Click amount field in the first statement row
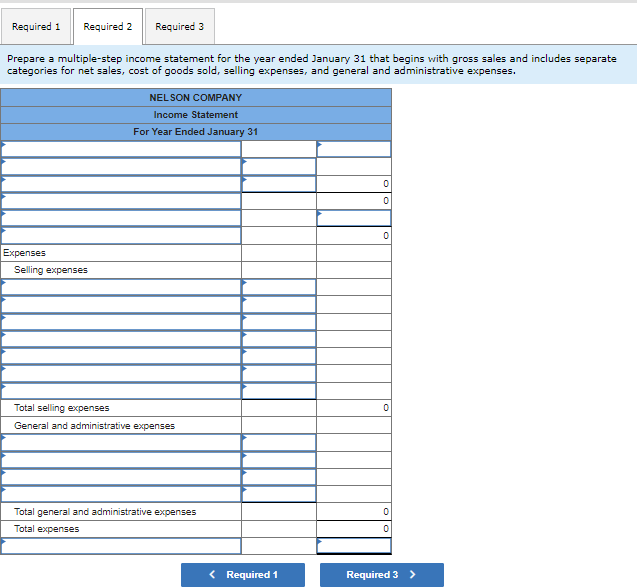 click(x=354, y=149)
